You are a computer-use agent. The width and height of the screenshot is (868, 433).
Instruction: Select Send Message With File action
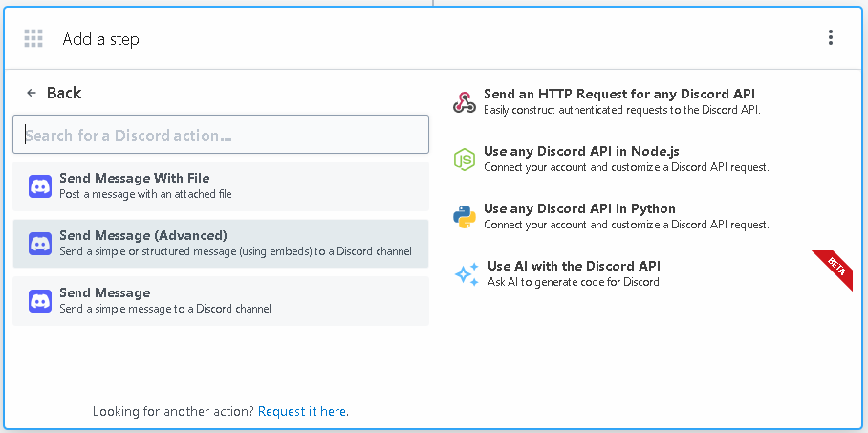[221, 186]
